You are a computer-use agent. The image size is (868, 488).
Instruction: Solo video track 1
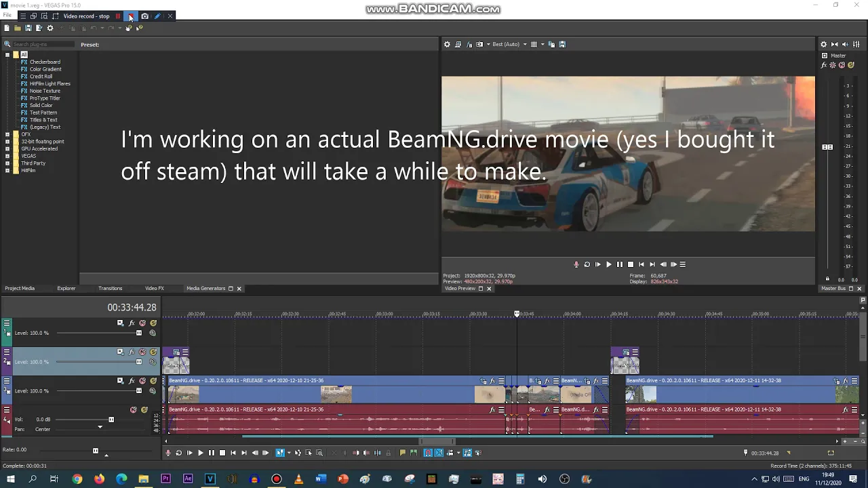153,323
